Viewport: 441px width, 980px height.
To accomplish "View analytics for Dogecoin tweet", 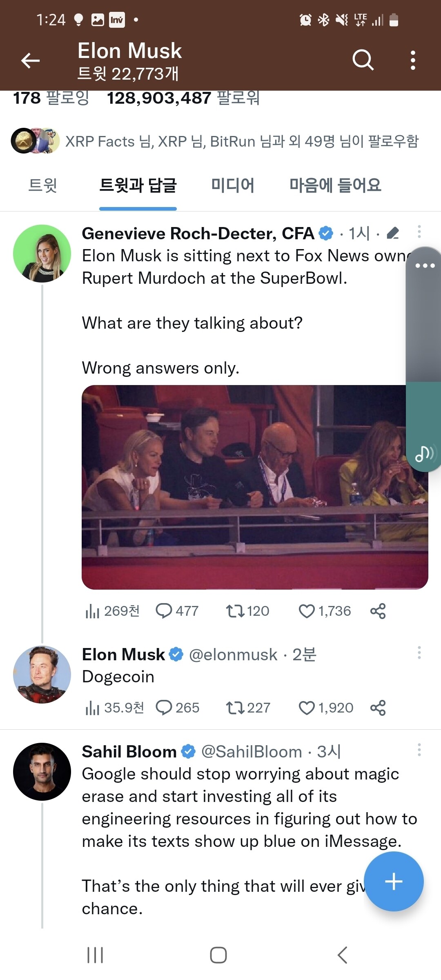I will tap(93, 708).
